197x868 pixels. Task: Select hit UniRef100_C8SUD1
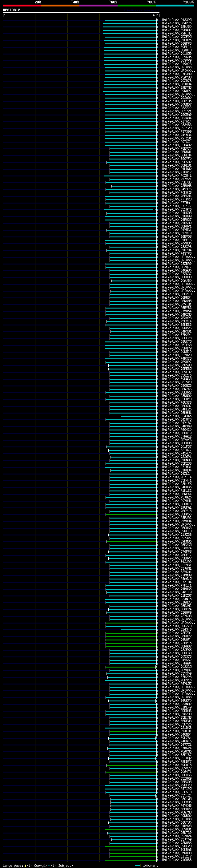[x=177, y=830]
